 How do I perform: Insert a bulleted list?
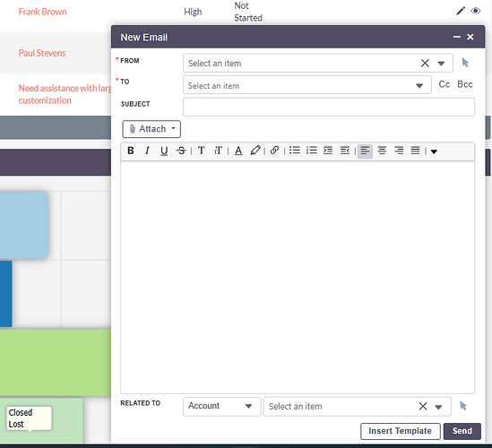[x=295, y=151]
